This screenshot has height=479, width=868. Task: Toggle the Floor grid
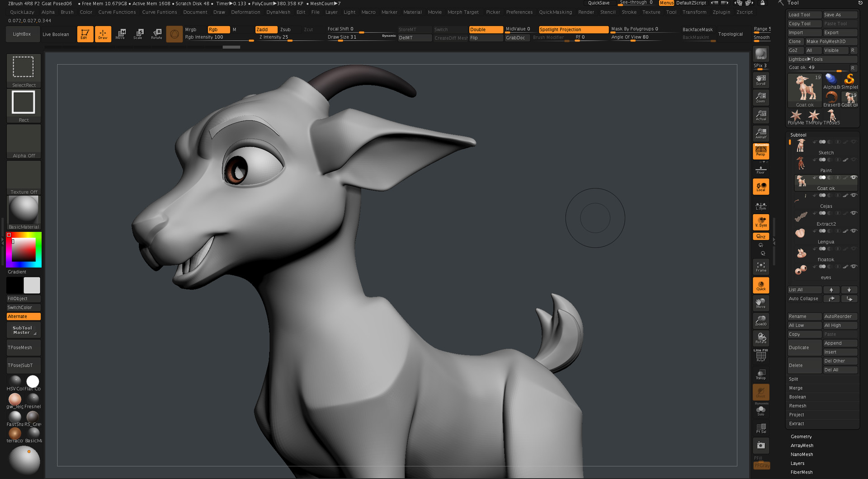tap(761, 169)
